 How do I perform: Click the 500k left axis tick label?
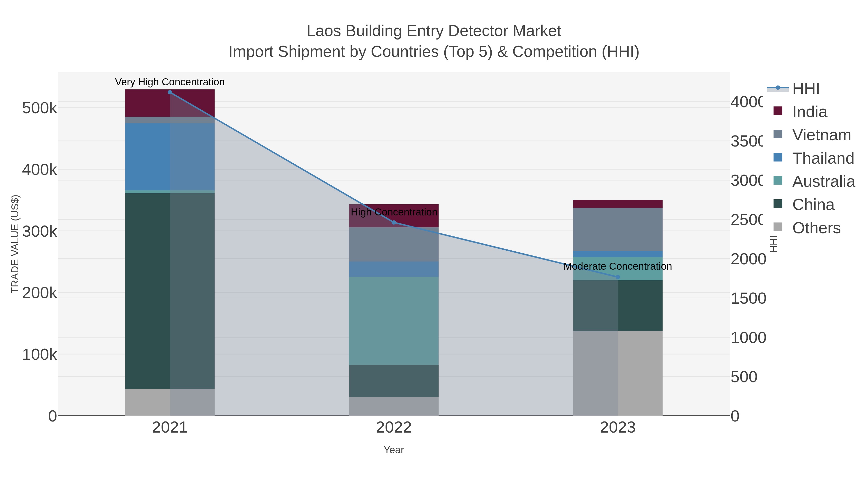40,108
